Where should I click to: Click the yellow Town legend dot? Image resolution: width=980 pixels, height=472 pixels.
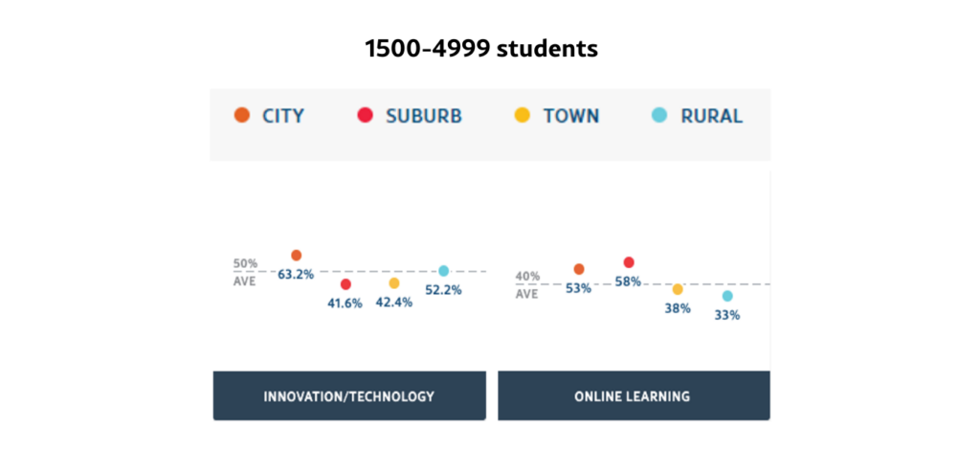coord(523,116)
